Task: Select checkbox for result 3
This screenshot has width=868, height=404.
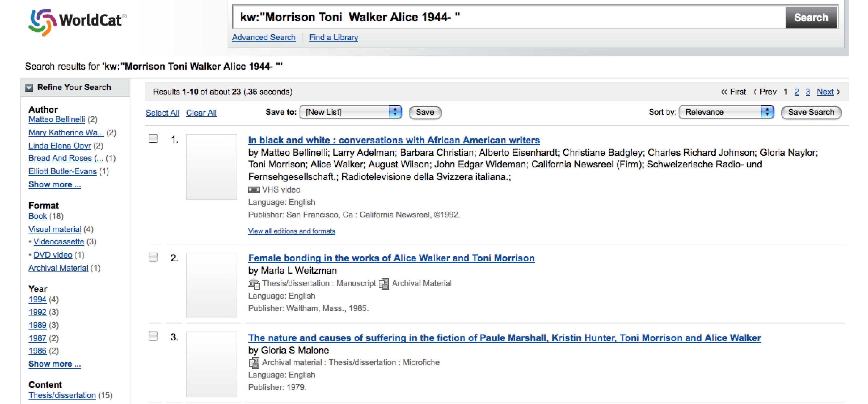Action: (153, 336)
